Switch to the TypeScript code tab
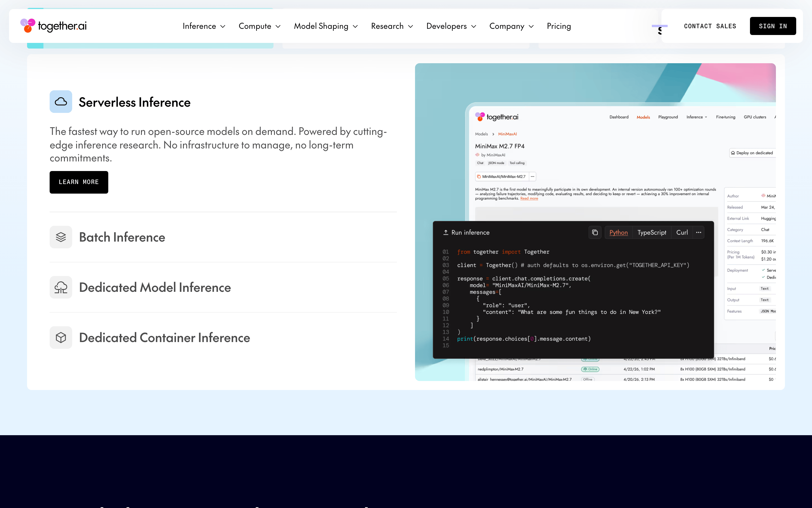Image resolution: width=812 pixels, height=508 pixels. click(652, 233)
